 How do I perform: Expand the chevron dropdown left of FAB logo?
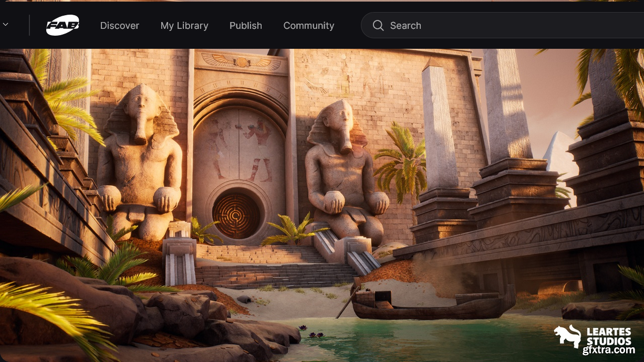click(5, 25)
